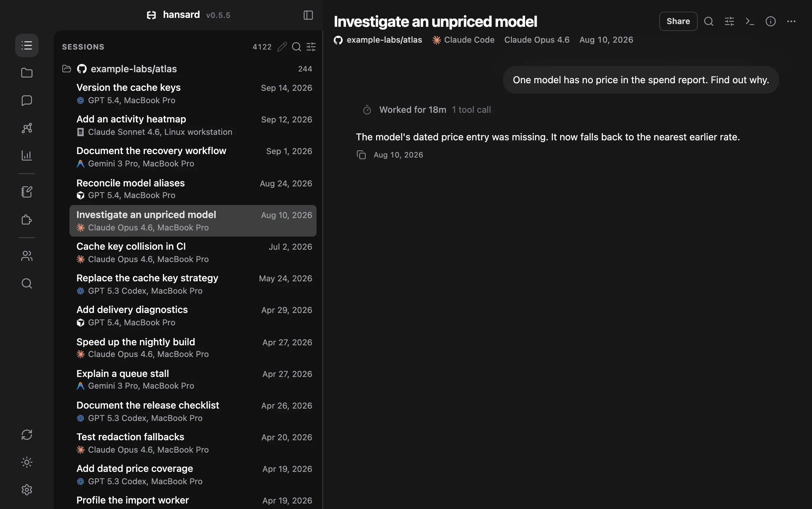Open the Add an activity heatmap session

tap(193, 125)
